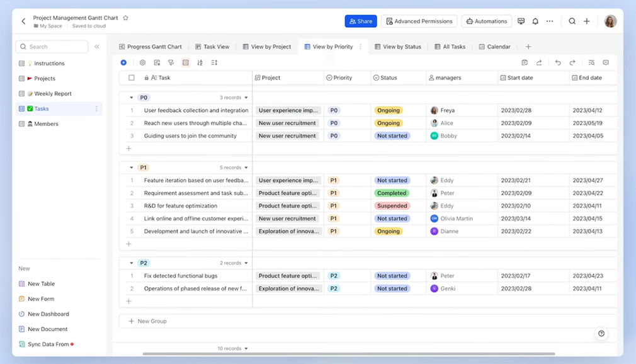Image resolution: width=636 pixels, height=364 pixels.
Task: Click the sidebar Search field
Action: 52,47
